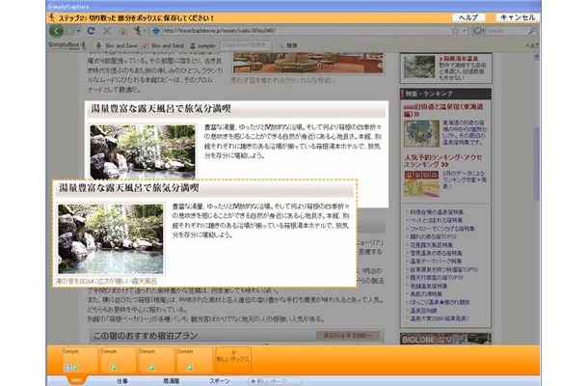Click the キャンセル button to cancel the capture
Screen dimensions: 588x386
518,17
